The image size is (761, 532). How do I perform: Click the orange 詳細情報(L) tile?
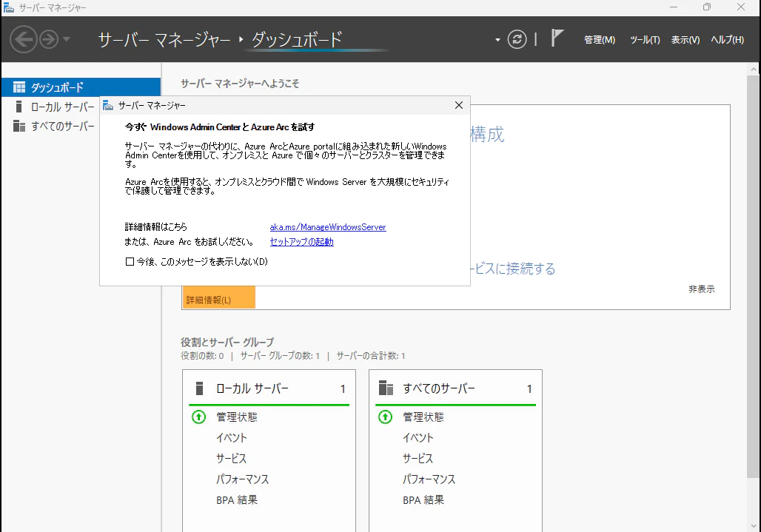point(219,297)
